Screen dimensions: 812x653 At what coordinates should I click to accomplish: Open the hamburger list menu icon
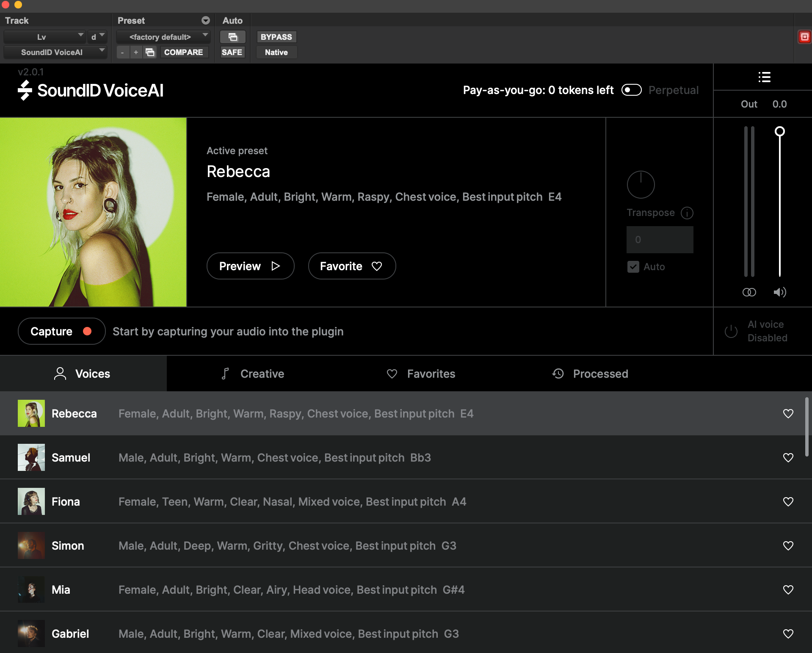tap(764, 77)
